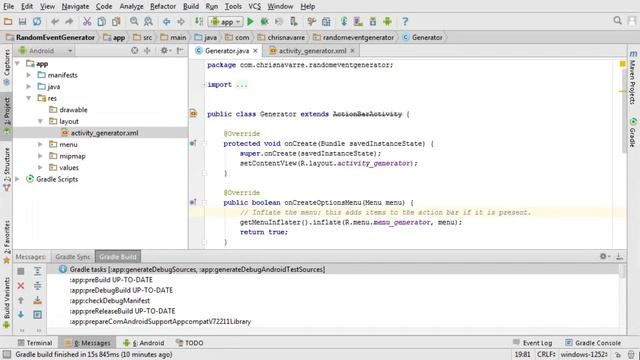The width and height of the screenshot is (640, 360).
Task: Click the Open folder toolbar icon
Action: coord(8,22)
